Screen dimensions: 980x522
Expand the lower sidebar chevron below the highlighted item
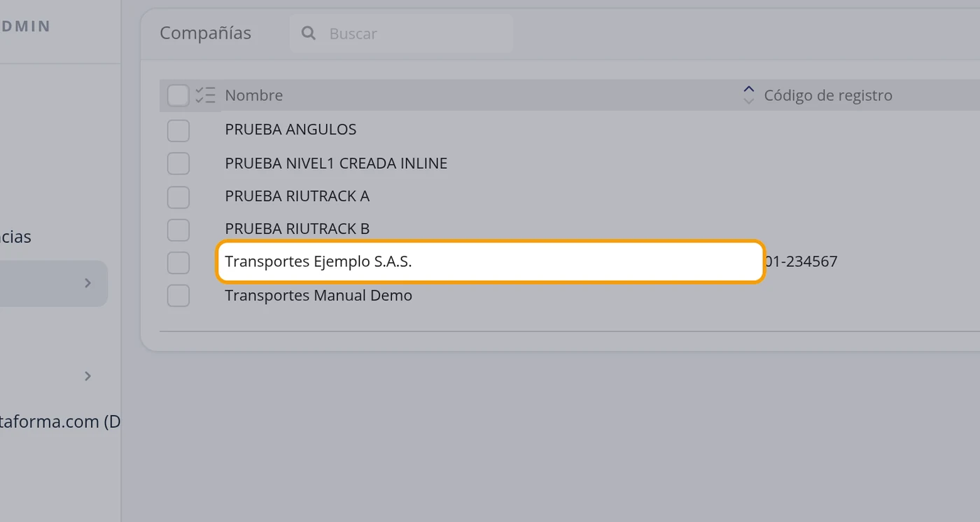(x=87, y=376)
